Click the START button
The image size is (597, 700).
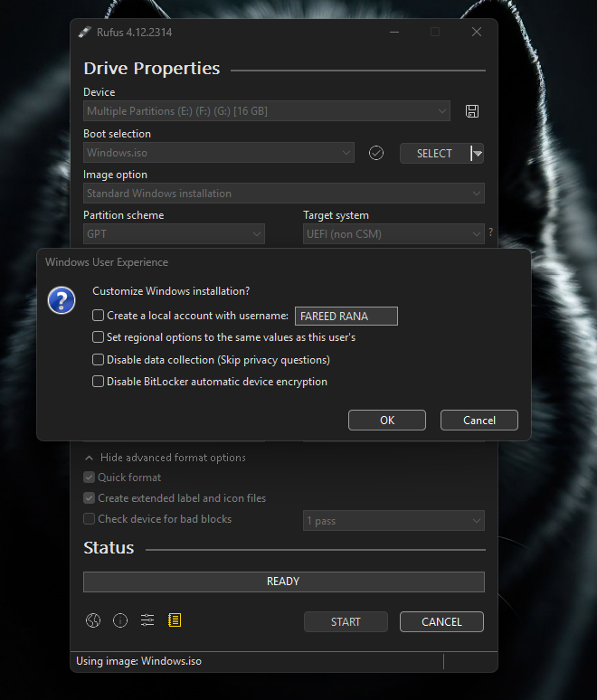click(346, 622)
